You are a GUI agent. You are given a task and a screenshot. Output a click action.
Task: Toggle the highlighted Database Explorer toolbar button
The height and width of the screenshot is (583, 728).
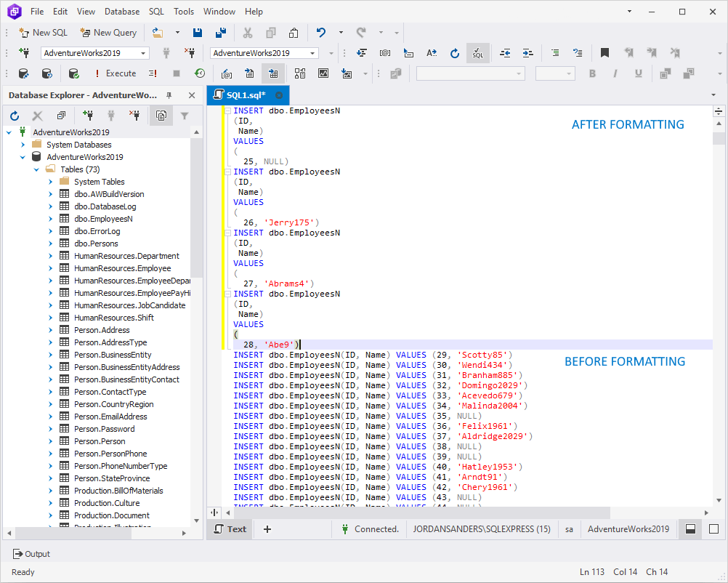(161, 116)
